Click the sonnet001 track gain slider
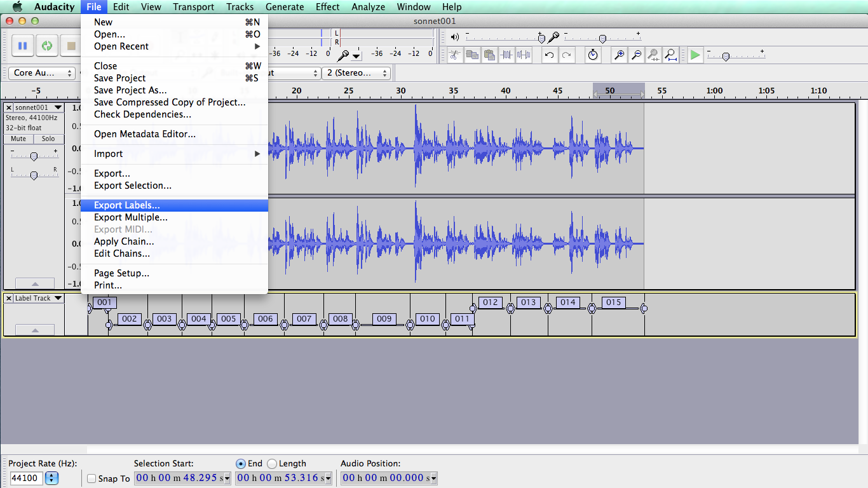 (34, 156)
